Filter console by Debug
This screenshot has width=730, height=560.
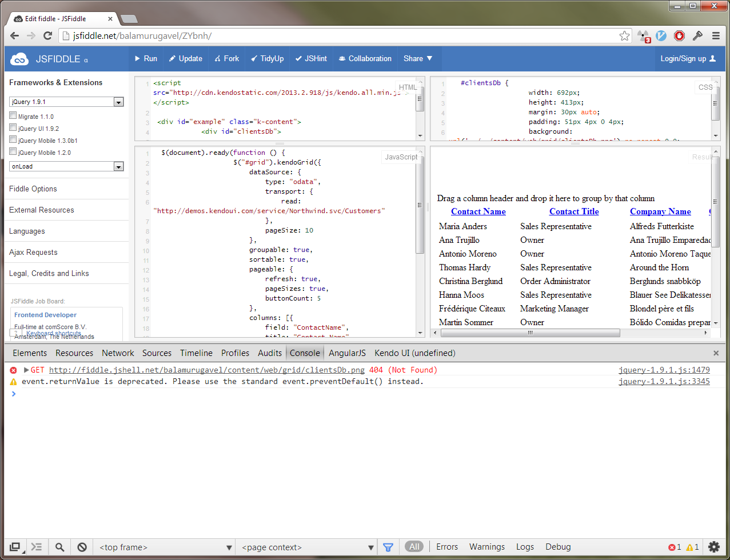[x=558, y=547]
